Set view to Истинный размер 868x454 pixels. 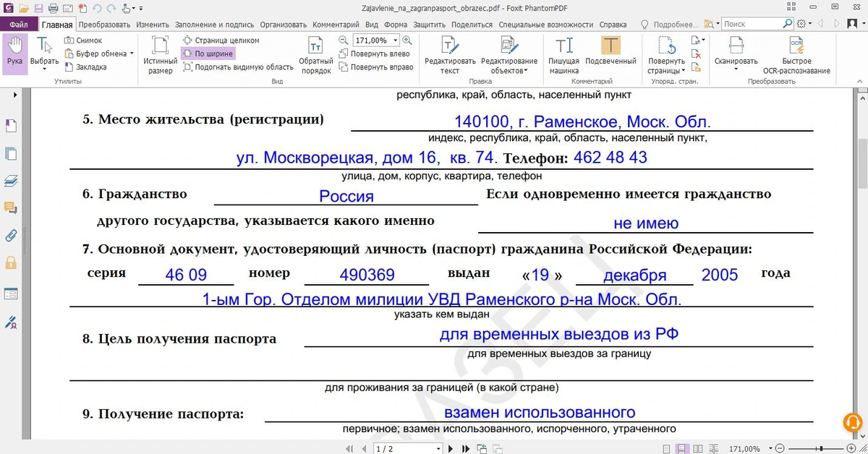point(160,55)
